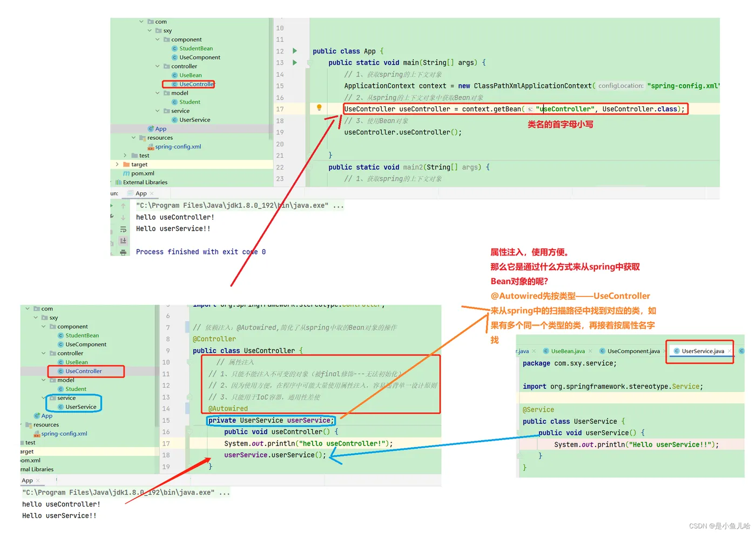
Task: Collapse the resources folder in upper tree
Action: point(133,138)
